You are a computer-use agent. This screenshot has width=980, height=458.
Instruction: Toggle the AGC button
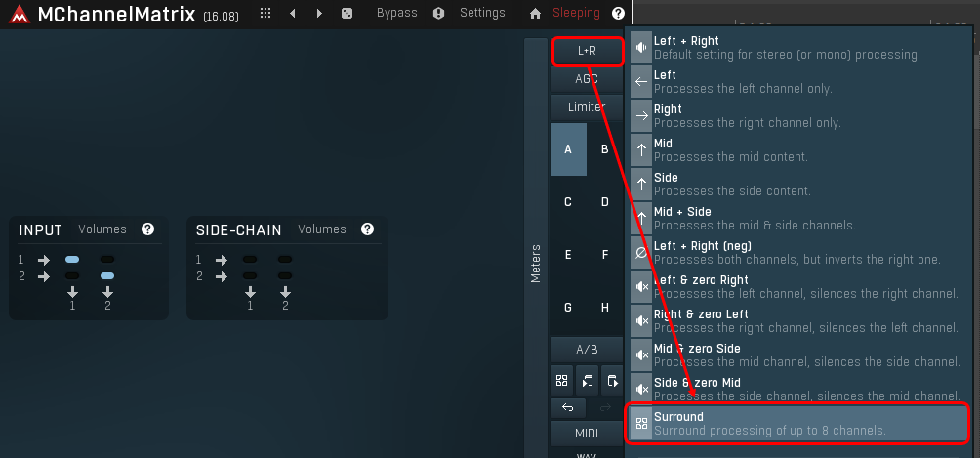[587, 79]
